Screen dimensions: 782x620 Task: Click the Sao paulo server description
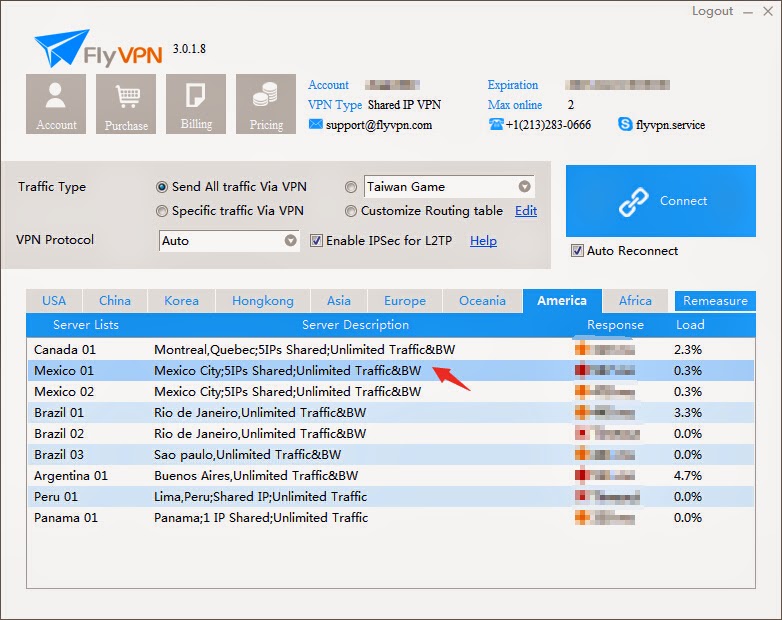click(247, 455)
